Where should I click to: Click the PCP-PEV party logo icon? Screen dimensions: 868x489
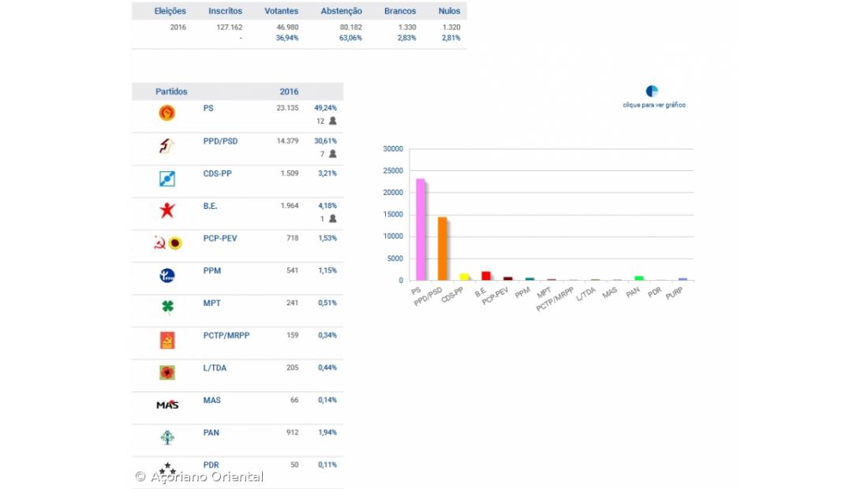[167, 243]
